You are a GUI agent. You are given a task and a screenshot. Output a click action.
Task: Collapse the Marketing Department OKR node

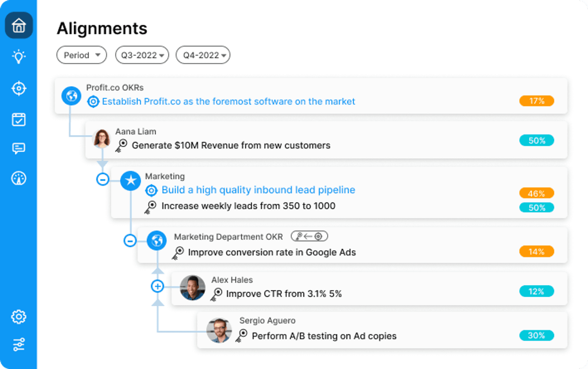coord(130,241)
